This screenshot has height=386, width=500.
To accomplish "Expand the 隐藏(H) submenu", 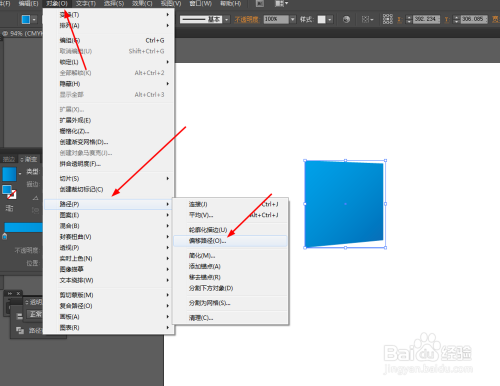I will [109, 84].
